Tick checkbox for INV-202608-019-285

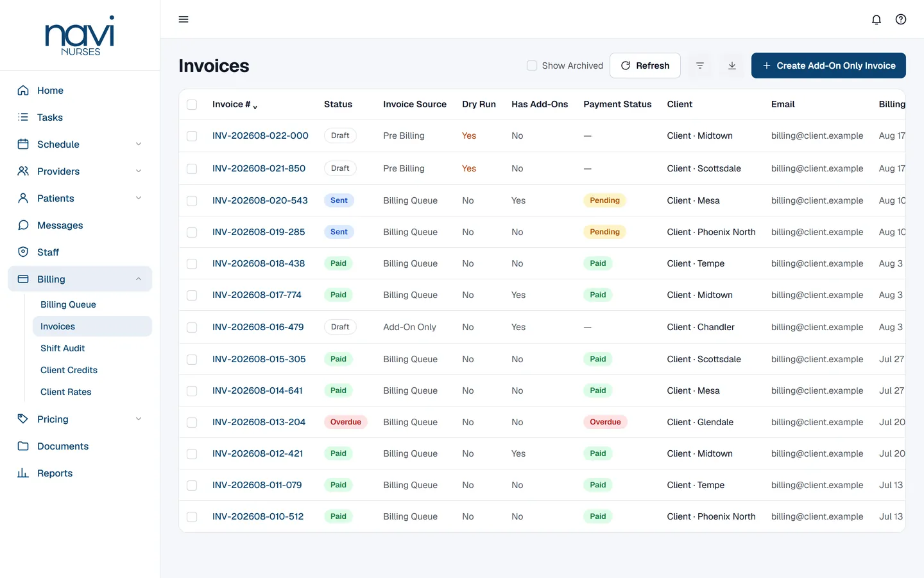point(192,232)
